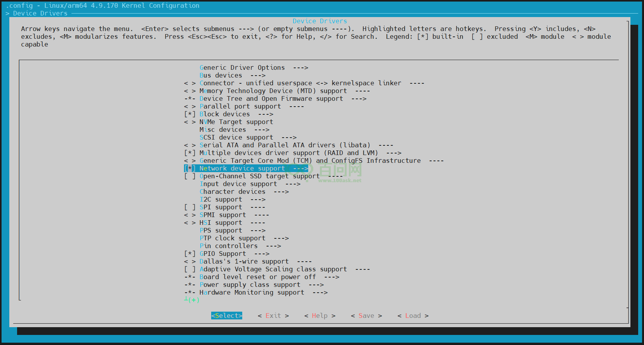Select the Network device support entry

pos(242,168)
